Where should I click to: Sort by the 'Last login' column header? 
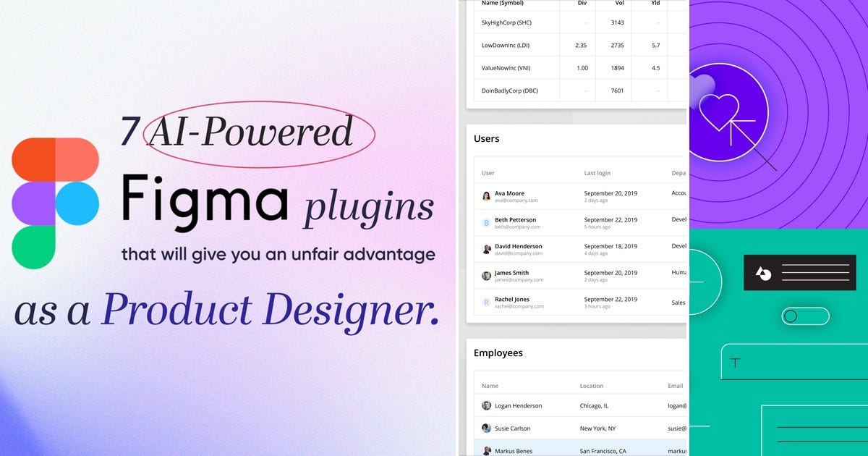coord(596,172)
